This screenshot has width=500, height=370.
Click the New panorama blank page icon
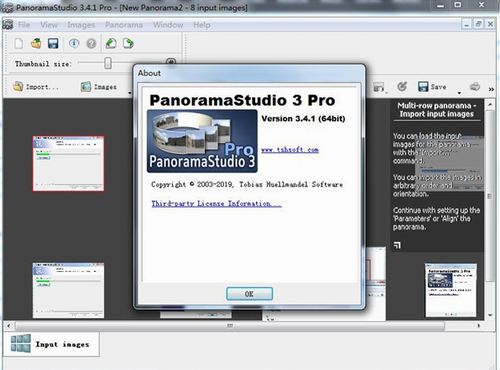pos(19,43)
